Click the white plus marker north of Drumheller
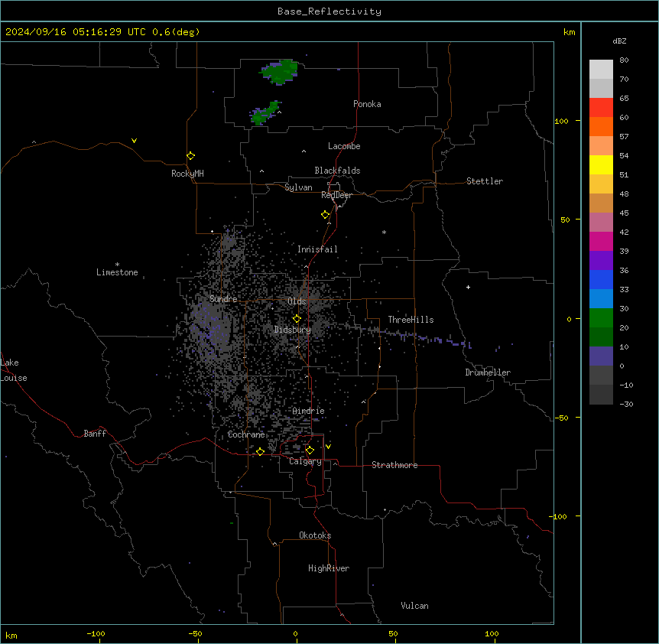Viewport: 659px width, 644px height. (468, 287)
